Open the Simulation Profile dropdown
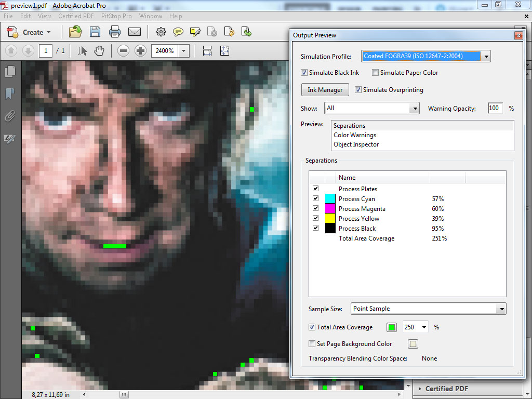Viewport: 532px width, 399px height. [486, 56]
